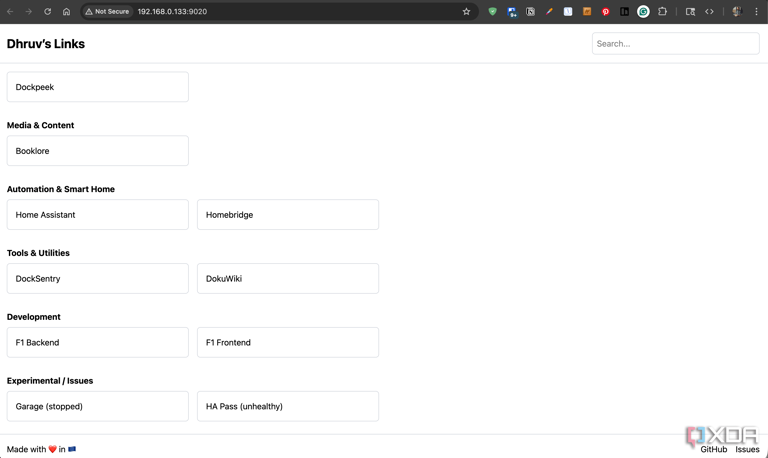Open the Home Assistant link card

(x=97, y=215)
